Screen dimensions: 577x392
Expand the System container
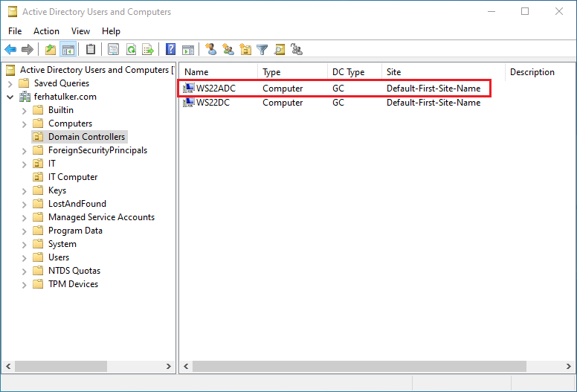[25, 245]
